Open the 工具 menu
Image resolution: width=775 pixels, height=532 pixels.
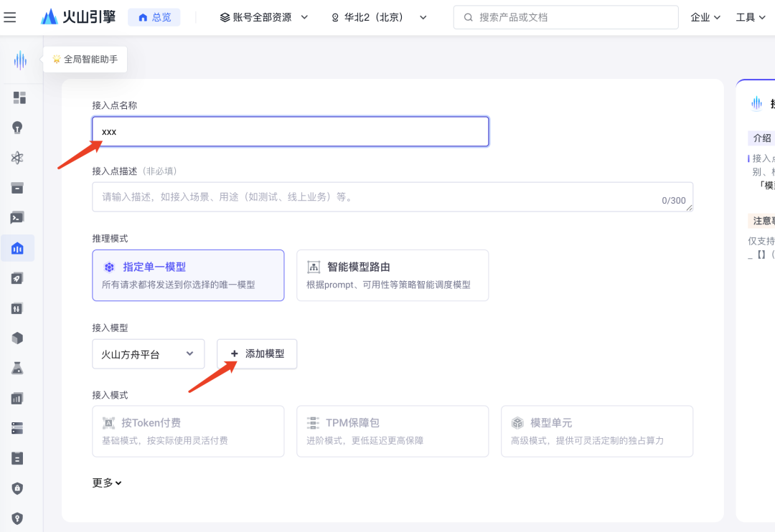tap(751, 17)
